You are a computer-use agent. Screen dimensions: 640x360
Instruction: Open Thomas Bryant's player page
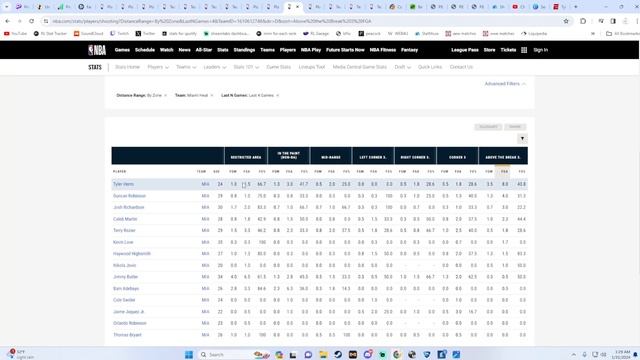127,335
